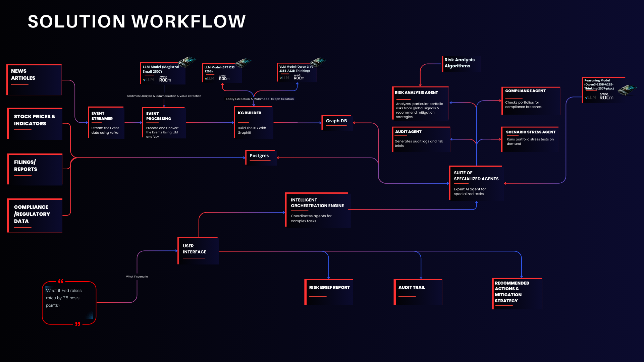644x362 pixels.
Task: Click the 'Sentiment Analysis & Summarization & Value Extraction' label
Action: 164,96
